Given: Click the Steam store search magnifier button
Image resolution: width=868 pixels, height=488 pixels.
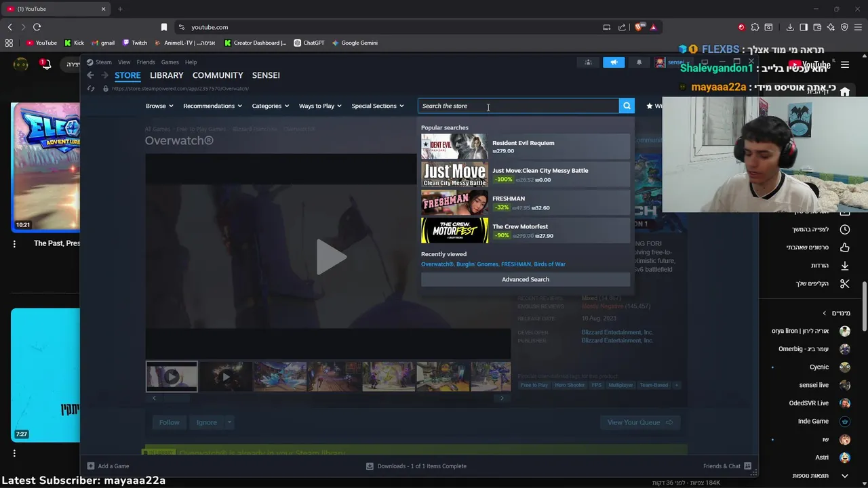Looking at the screenshot, I should pos(627,106).
